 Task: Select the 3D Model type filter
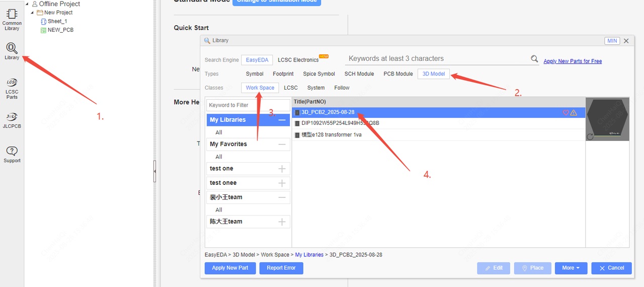pos(433,74)
